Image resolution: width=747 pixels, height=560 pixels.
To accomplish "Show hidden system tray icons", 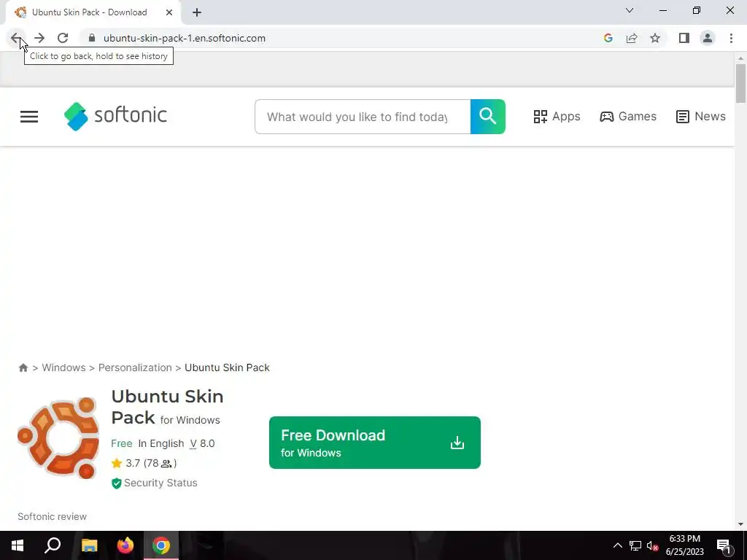I will click(x=617, y=545).
